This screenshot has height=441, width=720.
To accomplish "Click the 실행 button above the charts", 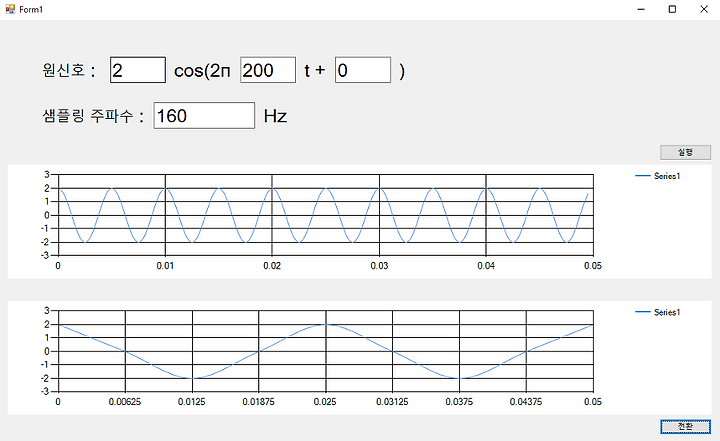I will pos(685,152).
